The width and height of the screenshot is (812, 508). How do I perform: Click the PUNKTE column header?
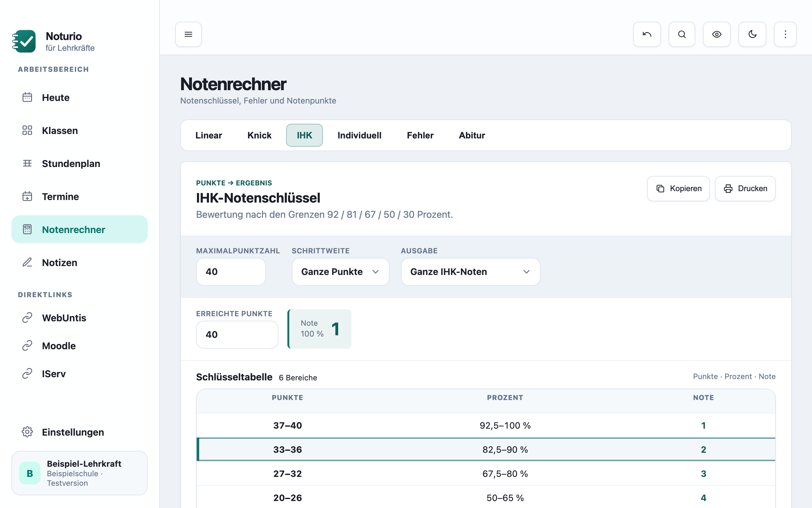288,398
